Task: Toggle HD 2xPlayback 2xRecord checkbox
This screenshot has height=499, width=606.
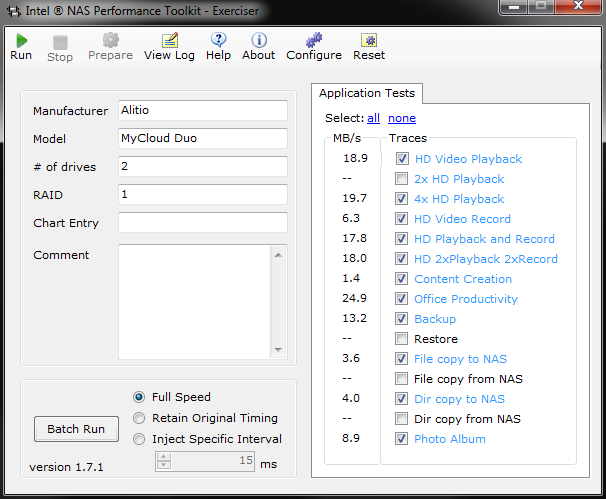Action: (401, 259)
